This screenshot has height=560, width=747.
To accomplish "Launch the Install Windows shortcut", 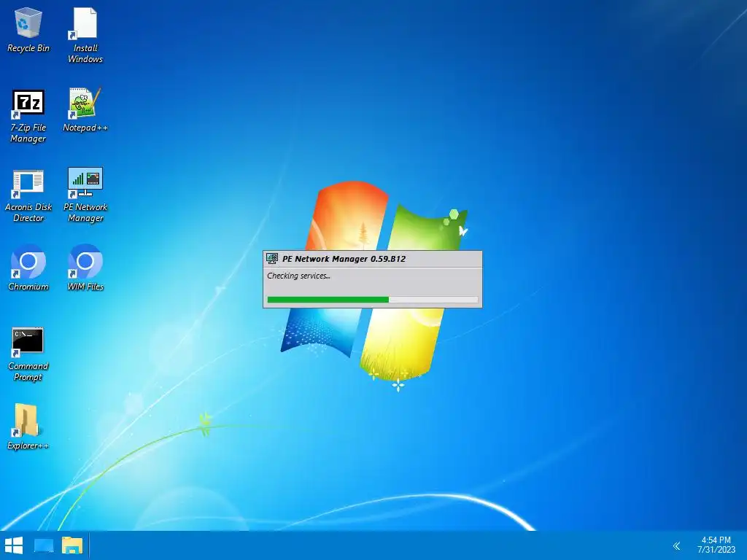I will pyautogui.click(x=85, y=36).
